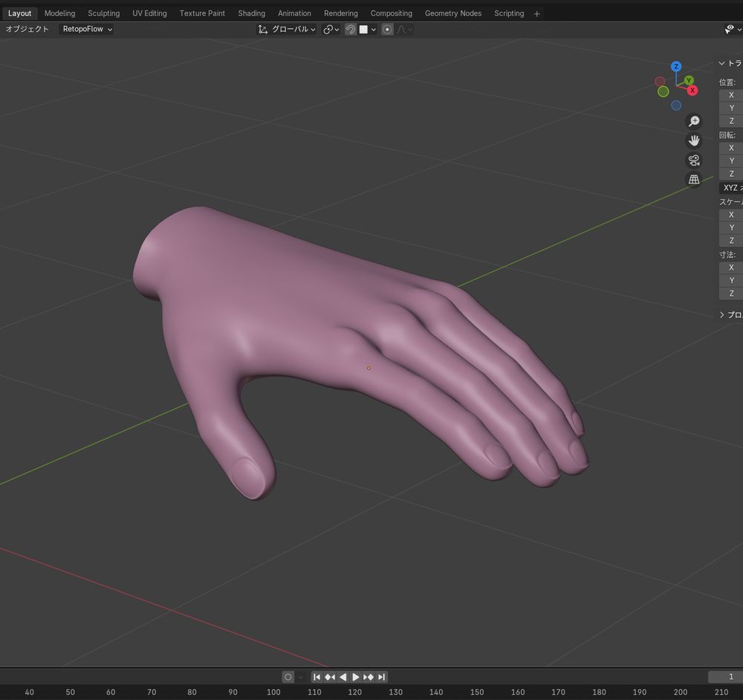The width and height of the screenshot is (743, 700).
Task: Expand the プロ properties panel chevron
Action: tap(721, 314)
